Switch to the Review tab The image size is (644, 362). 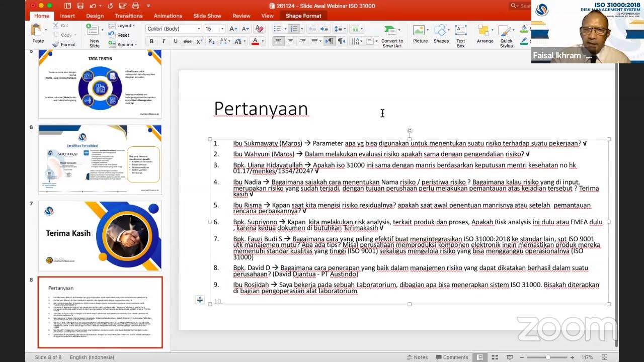(x=242, y=16)
